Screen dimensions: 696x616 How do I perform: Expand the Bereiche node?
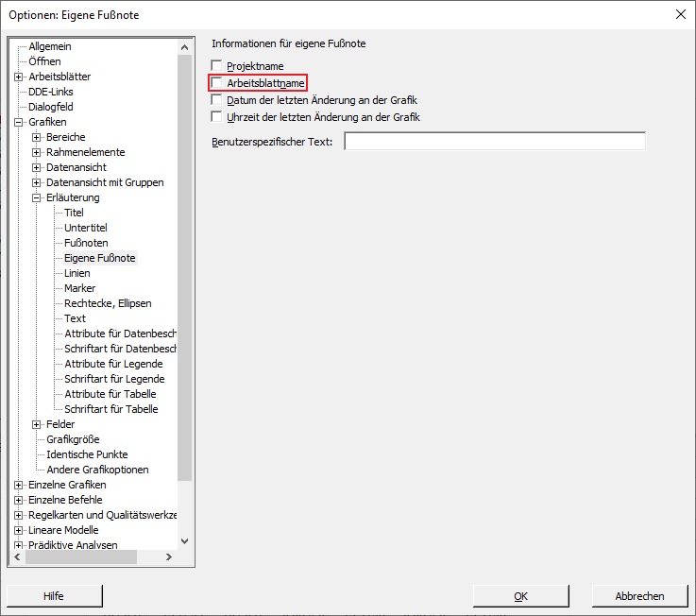[x=37, y=137]
